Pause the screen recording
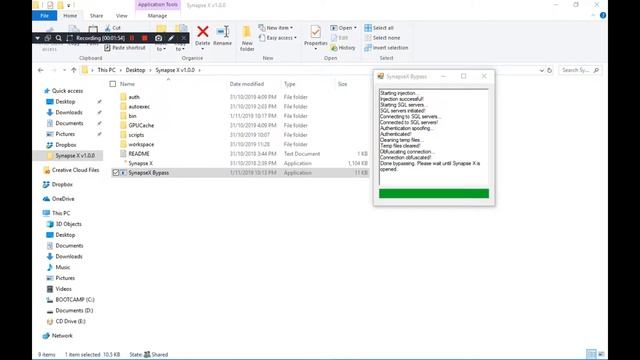 point(132,38)
